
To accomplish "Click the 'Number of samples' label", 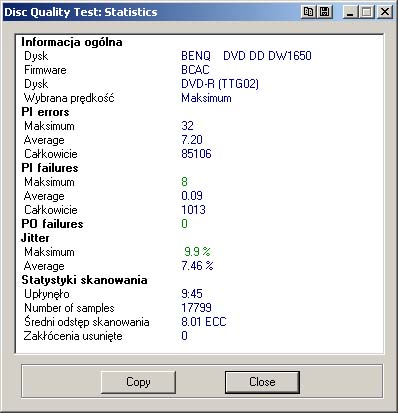I will coord(69,308).
